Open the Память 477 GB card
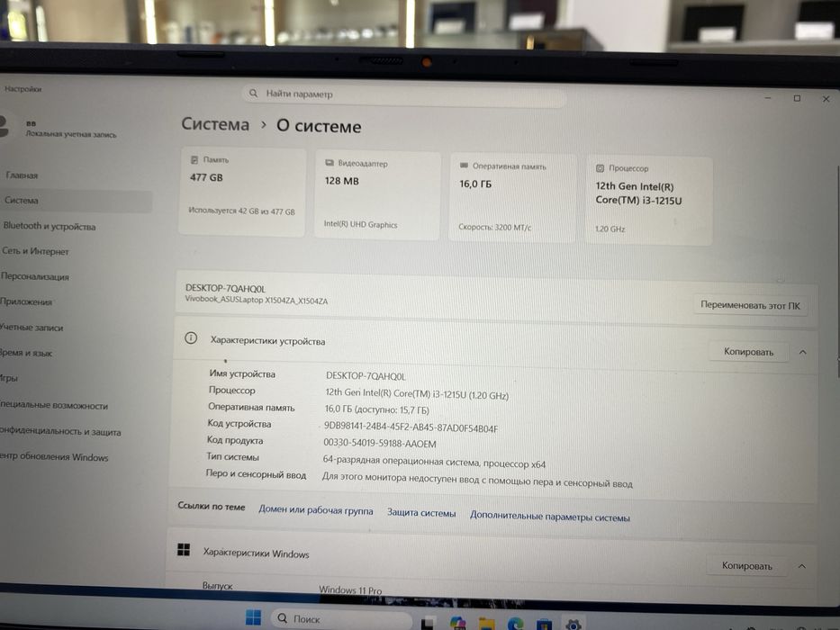 [x=242, y=192]
